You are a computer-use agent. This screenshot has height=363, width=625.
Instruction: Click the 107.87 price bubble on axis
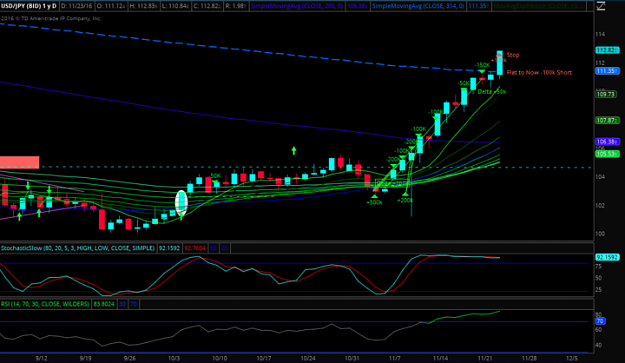click(x=607, y=120)
